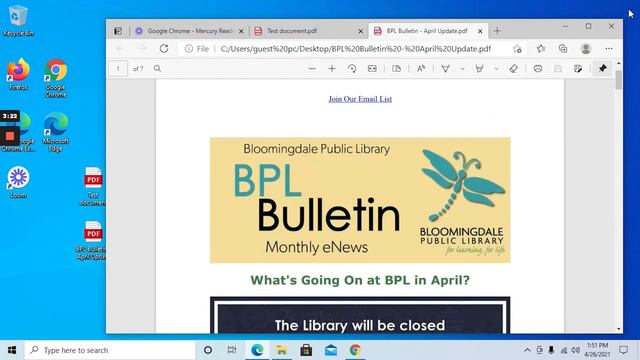Switch to Google Chrome Mercury Reader tab
This screenshot has width=640, height=360.
pyautogui.click(x=190, y=31)
